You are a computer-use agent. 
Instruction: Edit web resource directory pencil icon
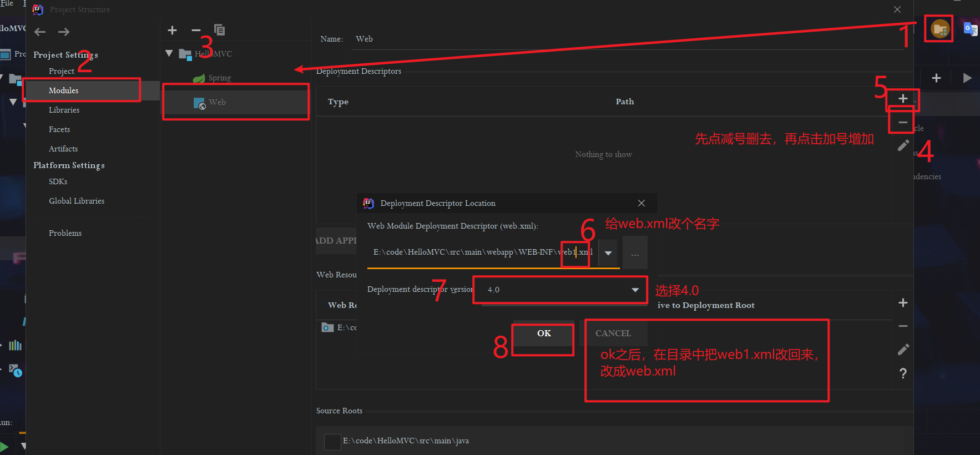903,350
